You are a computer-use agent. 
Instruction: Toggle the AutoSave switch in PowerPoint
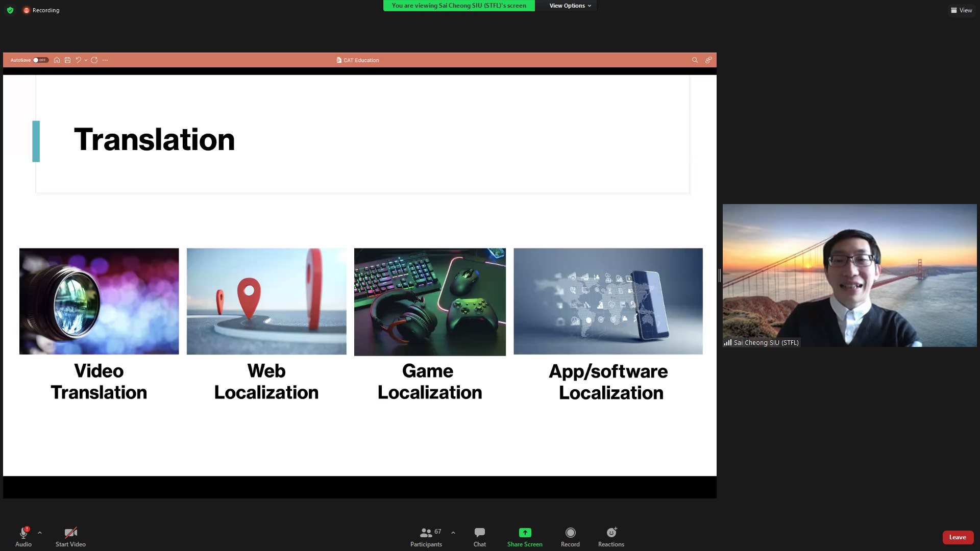tap(40, 60)
